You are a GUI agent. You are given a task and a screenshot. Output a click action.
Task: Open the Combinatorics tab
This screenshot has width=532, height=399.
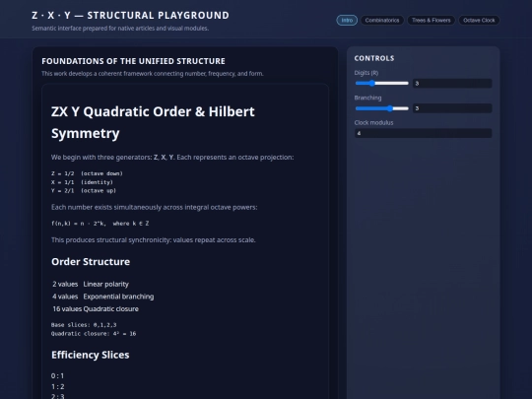pyautogui.click(x=382, y=21)
